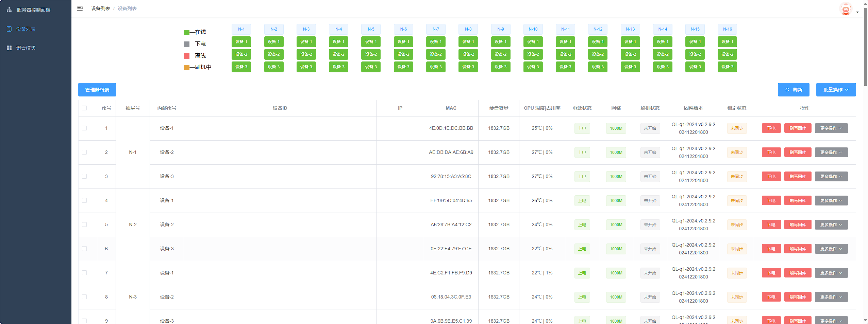
Task: Click 设备列表 breadcrumb link
Action: coord(100,8)
